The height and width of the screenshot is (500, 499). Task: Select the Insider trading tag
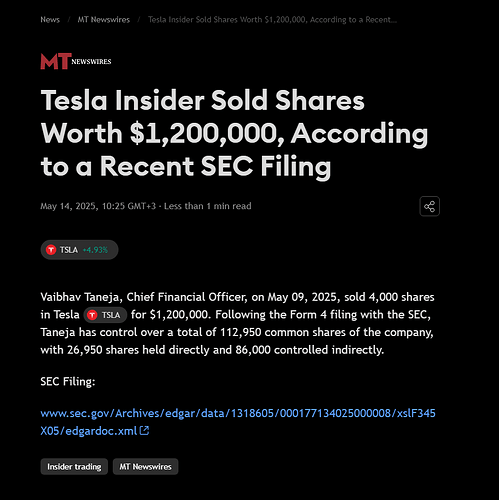[74, 467]
